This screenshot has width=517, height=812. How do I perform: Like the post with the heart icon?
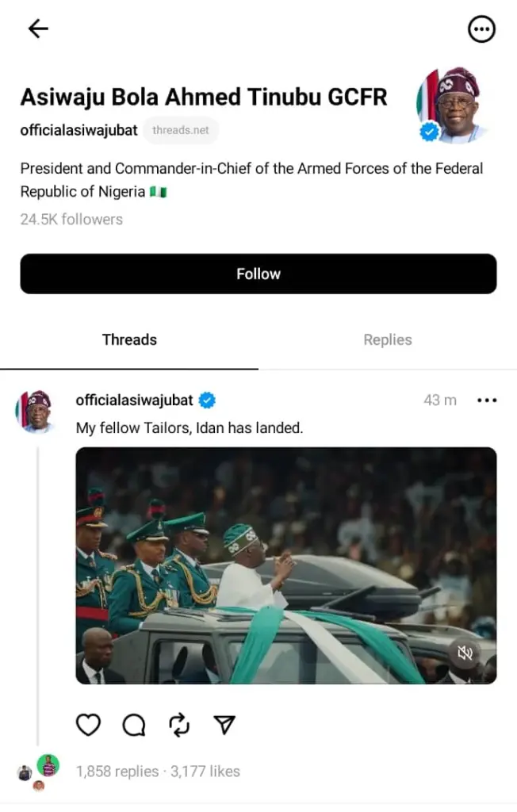[88, 725]
